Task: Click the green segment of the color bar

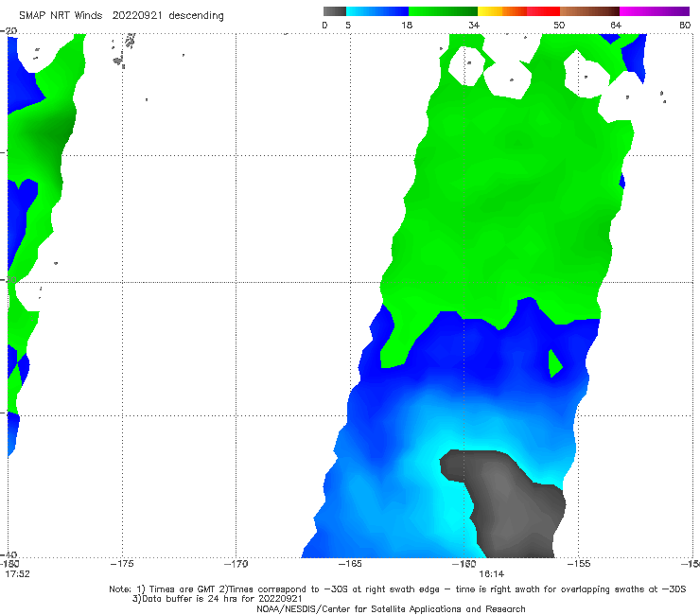Action: [x=443, y=11]
